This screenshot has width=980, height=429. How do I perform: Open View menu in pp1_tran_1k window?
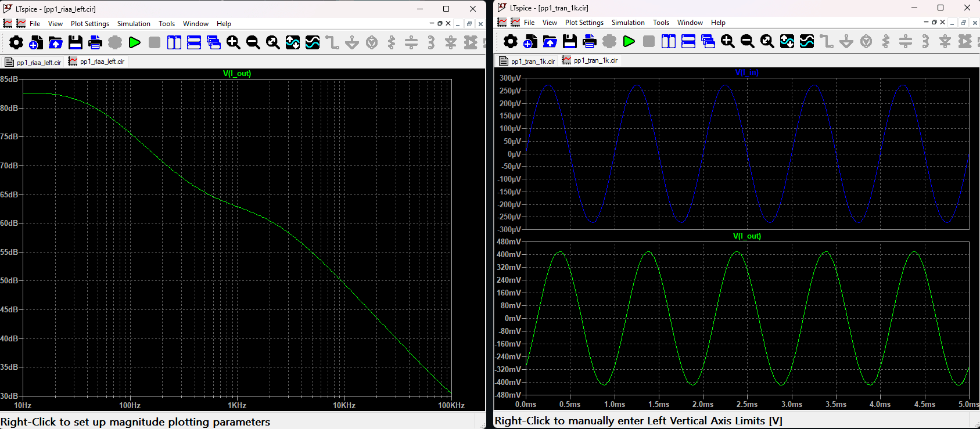point(550,23)
